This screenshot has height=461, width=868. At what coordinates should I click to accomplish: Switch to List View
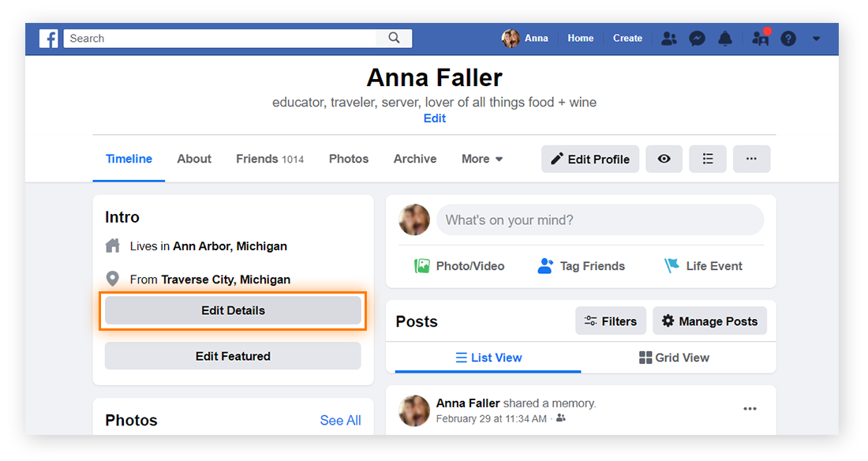coord(488,358)
